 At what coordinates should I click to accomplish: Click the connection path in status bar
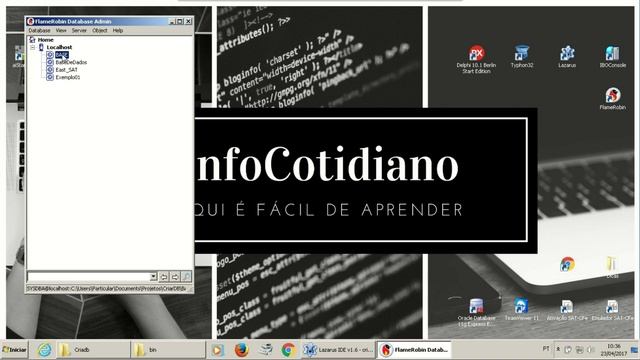tap(107, 289)
